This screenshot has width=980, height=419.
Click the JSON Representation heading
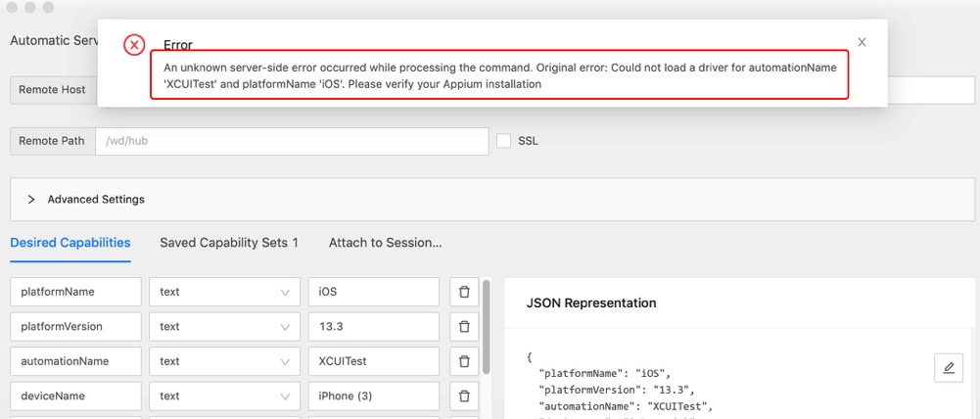click(591, 303)
